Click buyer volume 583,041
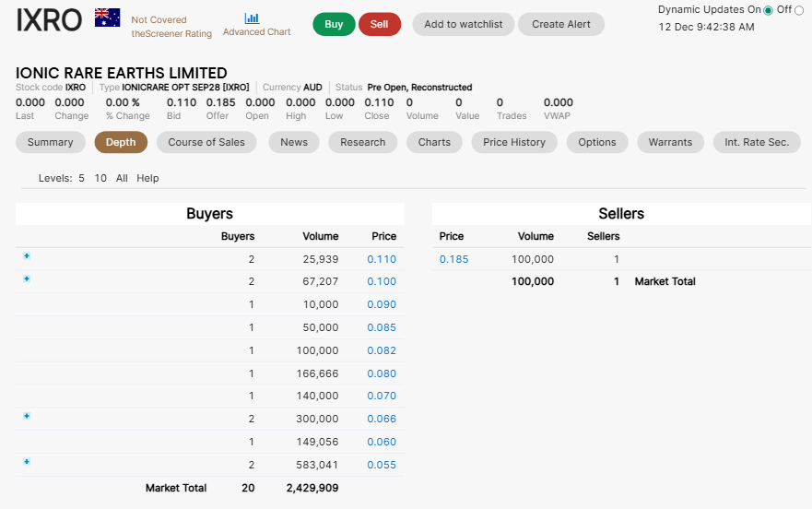Screen dimensions: 812x509 pos(317,465)
